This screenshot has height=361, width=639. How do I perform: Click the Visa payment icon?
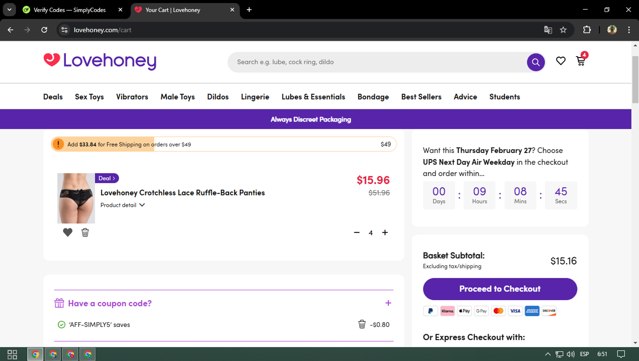(x=515, y=311)
